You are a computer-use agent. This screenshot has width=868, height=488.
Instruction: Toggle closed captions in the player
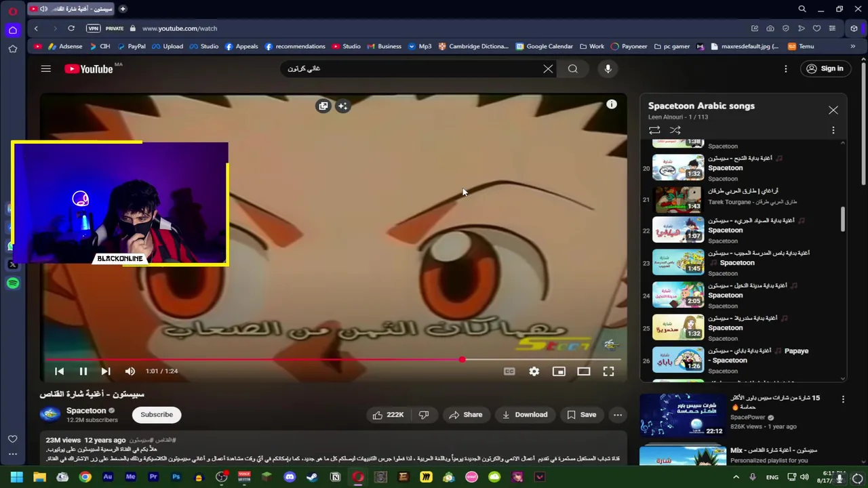(x=509, y=371)
